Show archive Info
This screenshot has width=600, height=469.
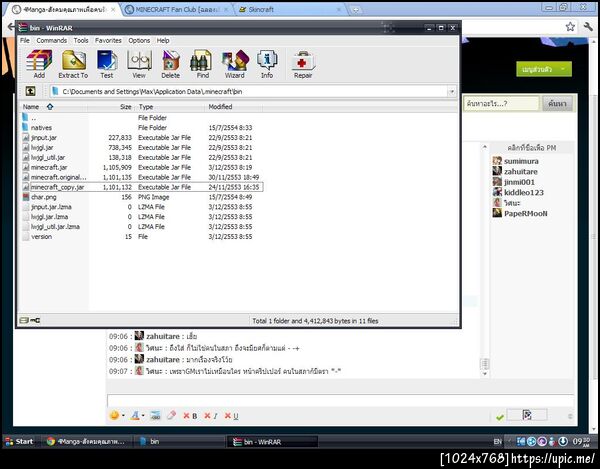267,64
